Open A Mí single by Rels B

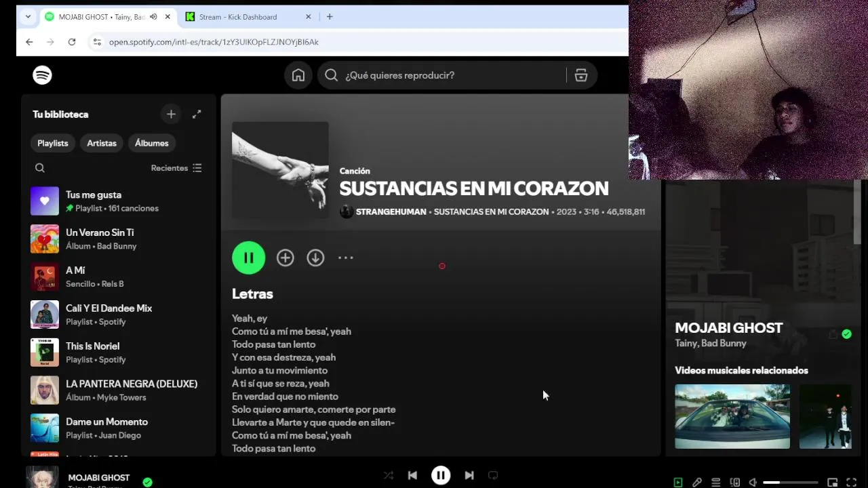pos(119,277)
